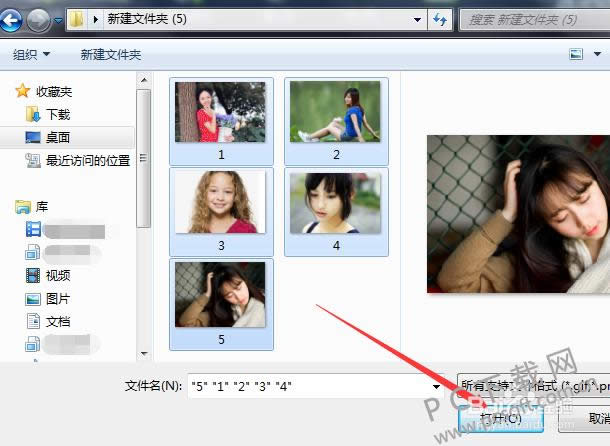Click the 视频 library icon
This screenshot has height=446, width=610.
[33, 275]
